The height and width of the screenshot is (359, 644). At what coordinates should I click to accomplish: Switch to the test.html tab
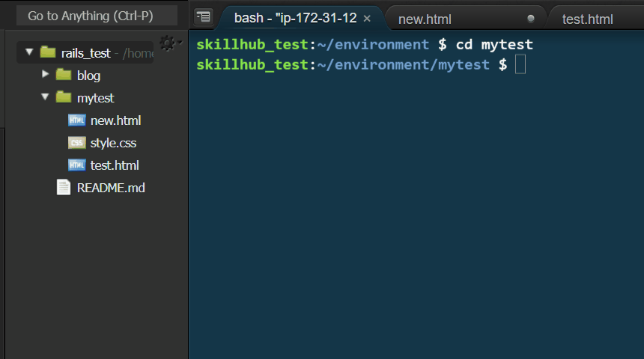587,19
